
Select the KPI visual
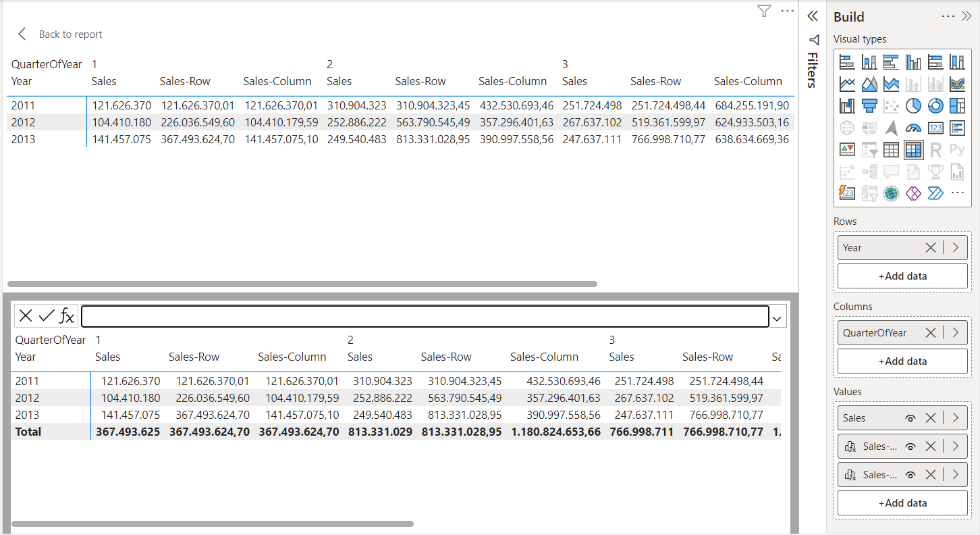coord(847,149)
